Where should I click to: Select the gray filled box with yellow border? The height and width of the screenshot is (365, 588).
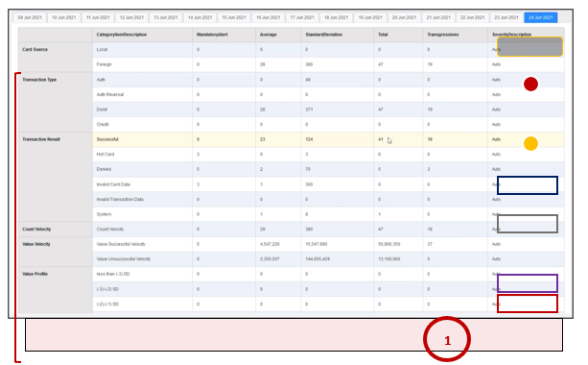click(529, 46)
